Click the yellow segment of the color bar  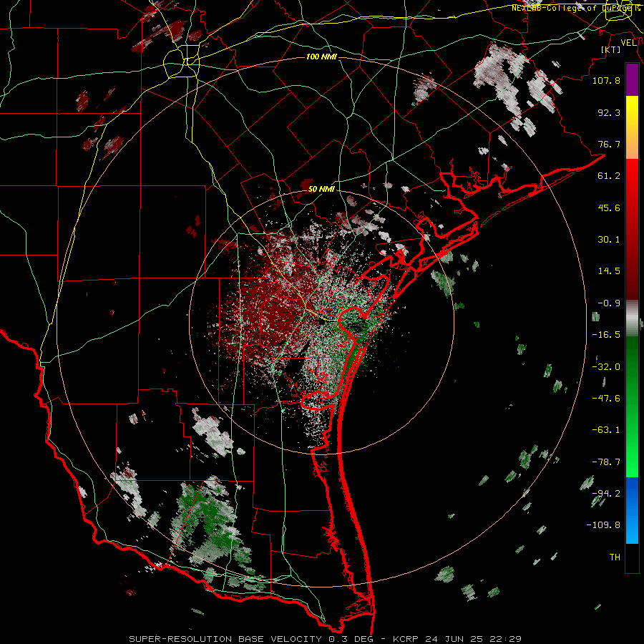[632, 111]
